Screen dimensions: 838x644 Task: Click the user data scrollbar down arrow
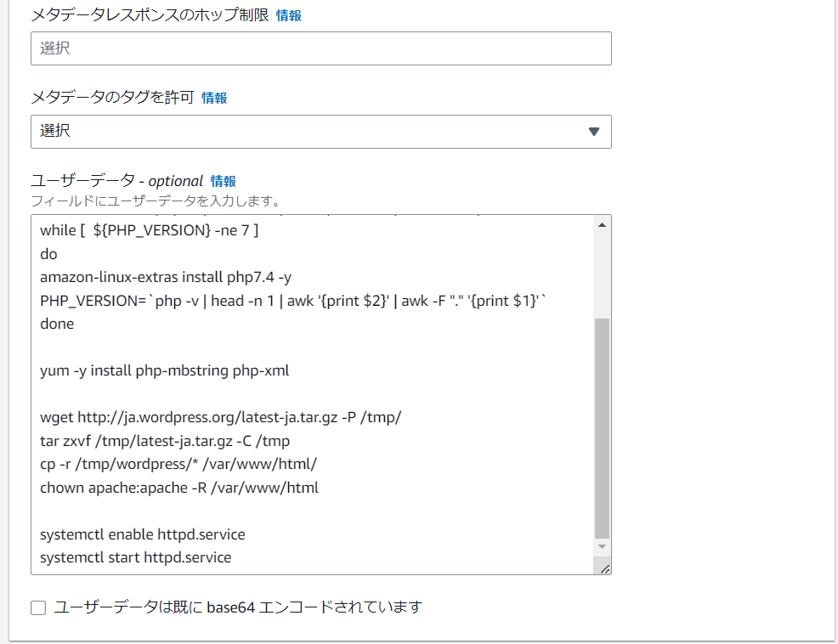coord(602,547)
